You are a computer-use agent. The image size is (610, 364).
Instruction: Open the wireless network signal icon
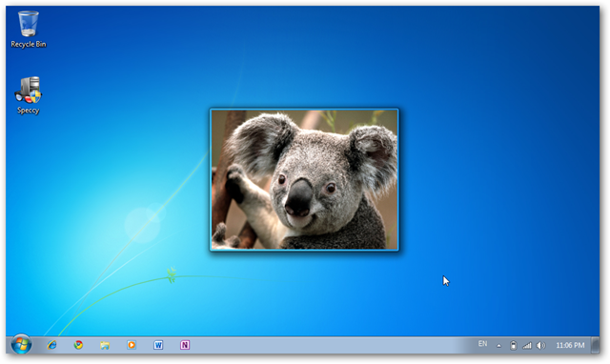[x=527, y=345]
